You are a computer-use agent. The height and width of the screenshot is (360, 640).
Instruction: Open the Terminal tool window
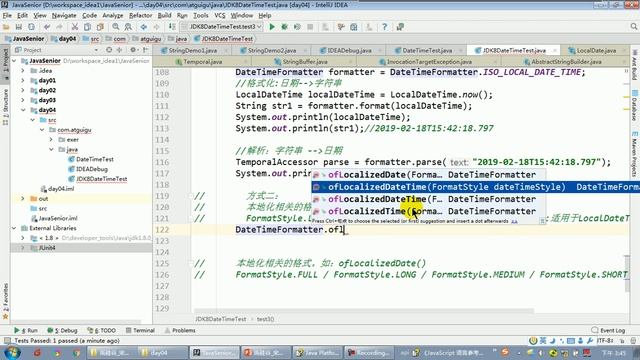click(140, 330)
